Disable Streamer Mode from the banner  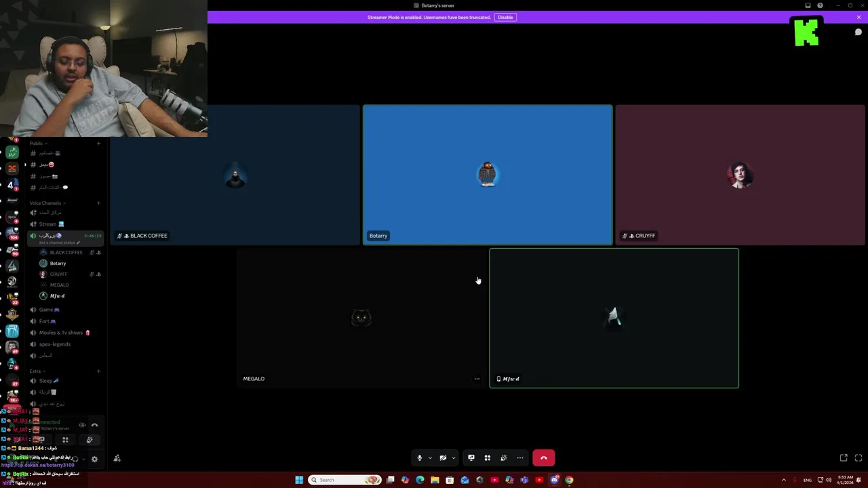coord(505,17)
